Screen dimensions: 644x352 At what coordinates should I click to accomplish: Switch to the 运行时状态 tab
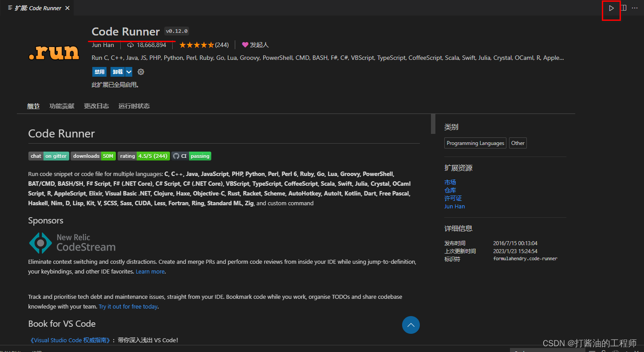(x=134, y=106)
